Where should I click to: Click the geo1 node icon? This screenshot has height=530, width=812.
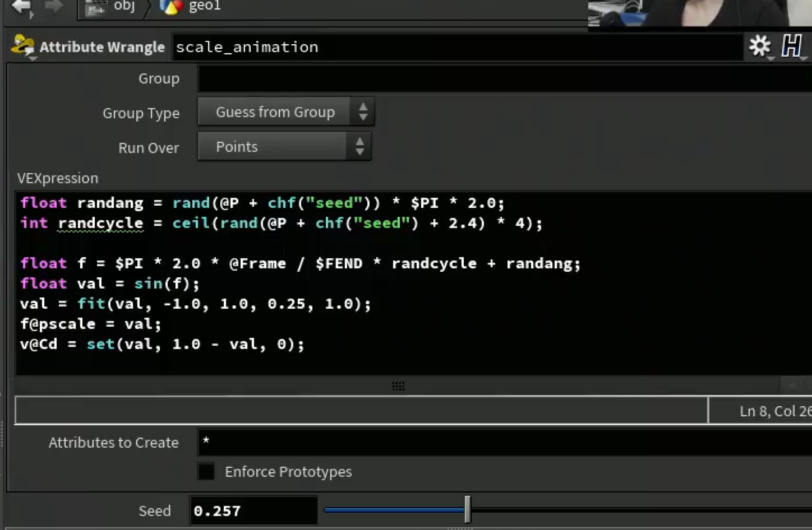point(172,7)
